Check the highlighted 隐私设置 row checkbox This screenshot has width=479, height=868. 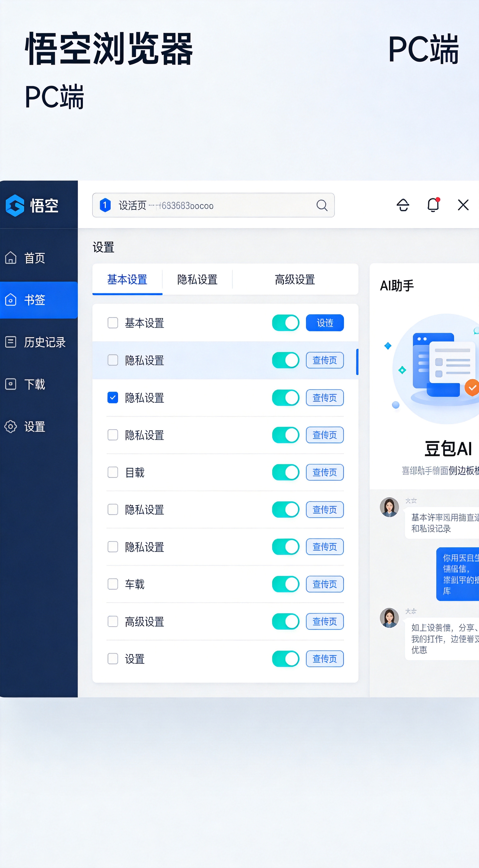click(x=113, y=360)
